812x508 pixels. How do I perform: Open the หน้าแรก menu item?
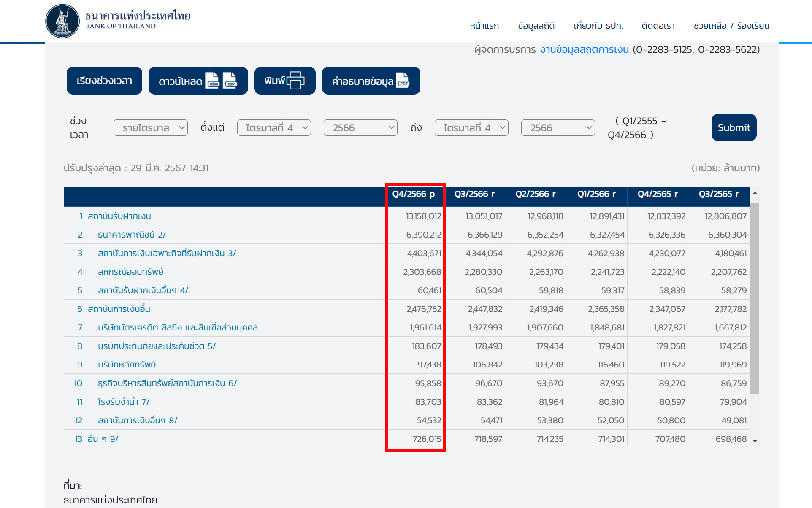tap(484, 26)
